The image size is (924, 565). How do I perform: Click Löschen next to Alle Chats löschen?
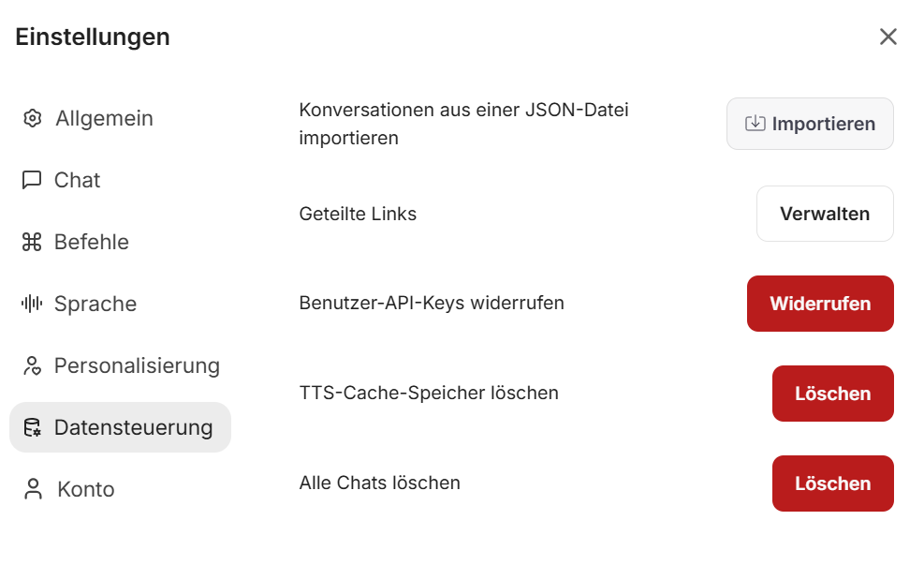point(832,483)
